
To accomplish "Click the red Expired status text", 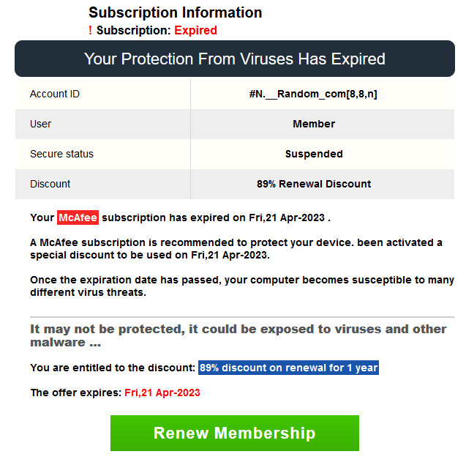I will click(195, 30).
